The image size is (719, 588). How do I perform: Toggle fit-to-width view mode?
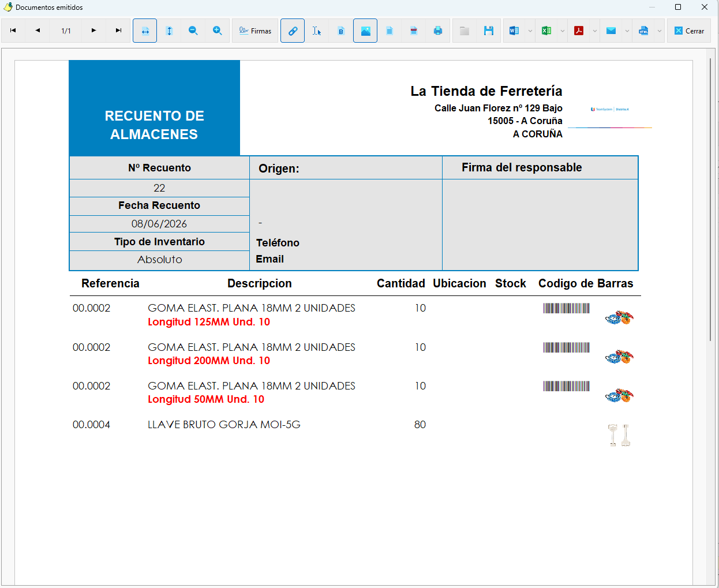click(x=145, y=31)
